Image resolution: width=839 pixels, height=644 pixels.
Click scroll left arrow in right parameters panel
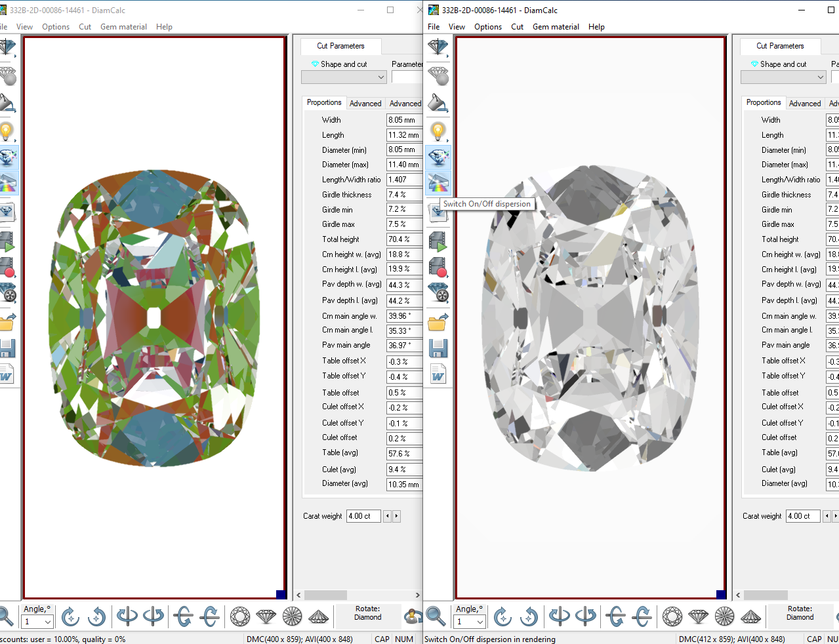click(x=738, y=595)
